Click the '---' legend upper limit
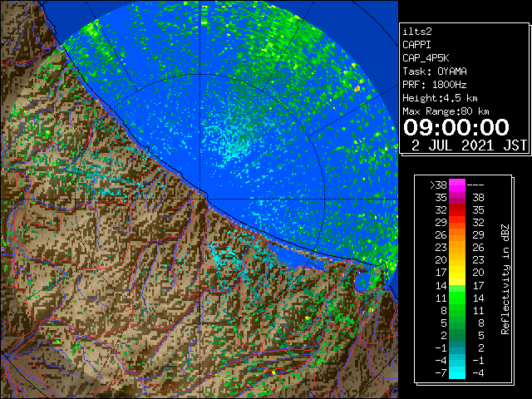Image resolution: width=532 pixels, height=399 pixels. coord(475,185)
